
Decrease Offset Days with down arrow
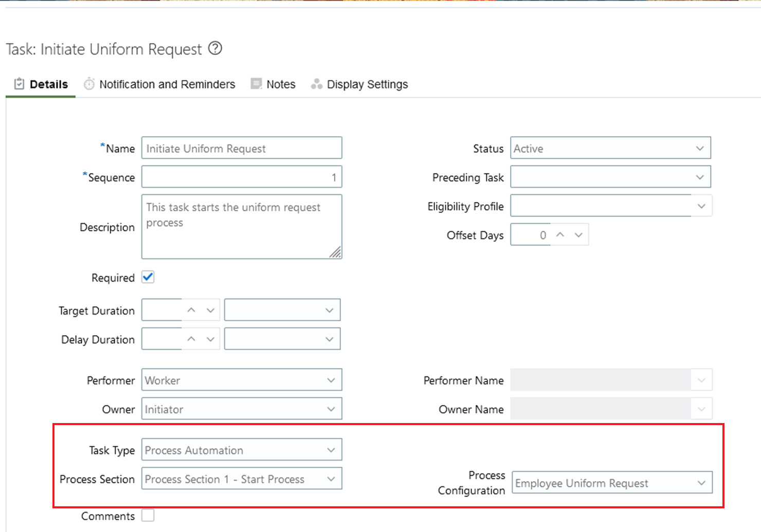pos(578,235)
